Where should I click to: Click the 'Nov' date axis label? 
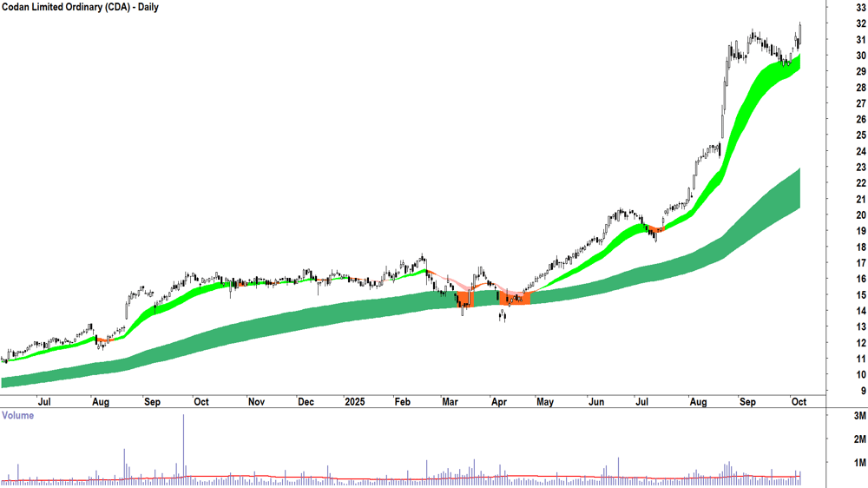(256, 401)
